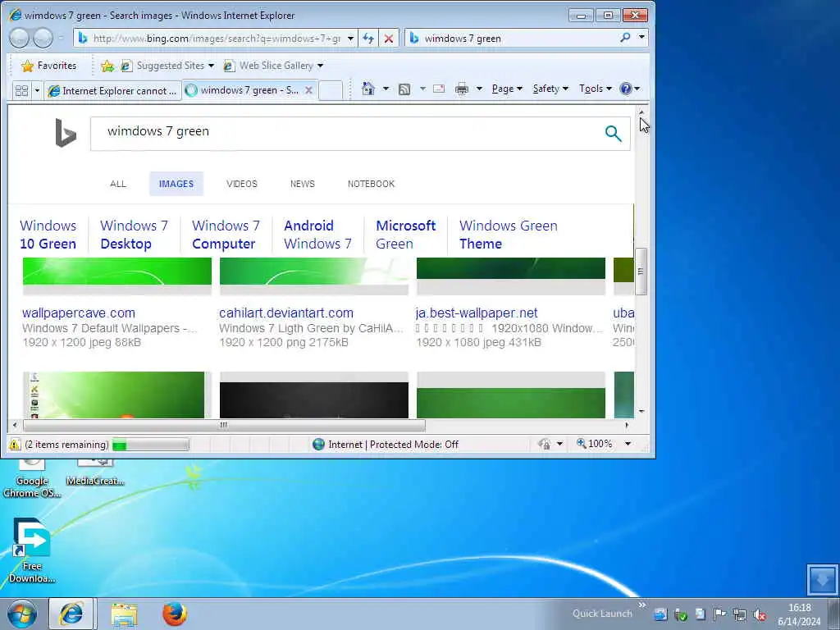This screenshot has width=840, height=630.
Task: Switch to Internet Explorer cannot tab
Action: coord(112,90)
